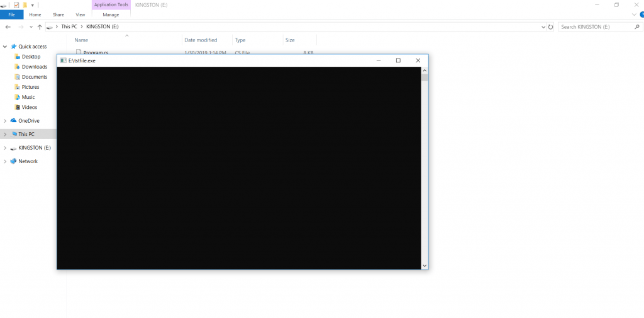
Task: Expand the OneDrive tree node
Action: pyautogui.click(x=5, y=121)
